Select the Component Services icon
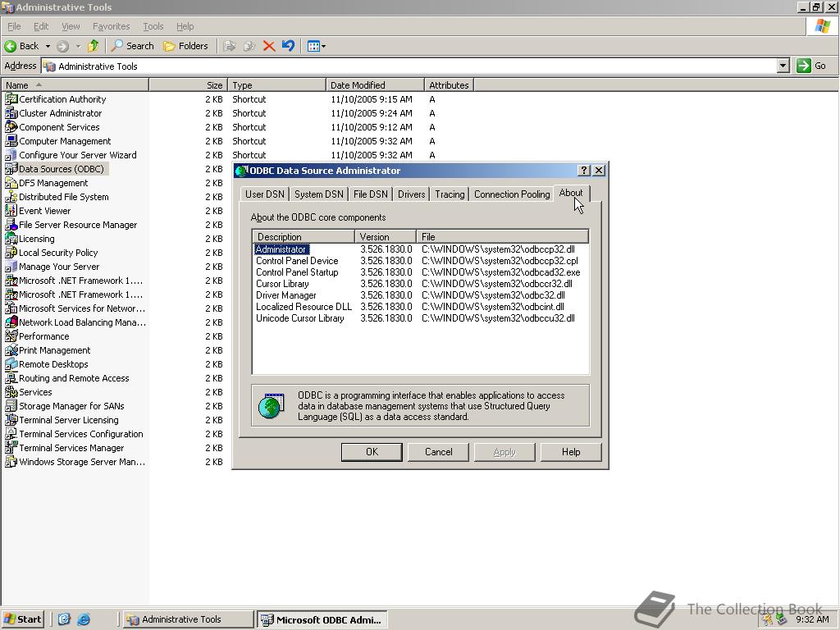Screen dimensions: 840x630 pos(11,127)
